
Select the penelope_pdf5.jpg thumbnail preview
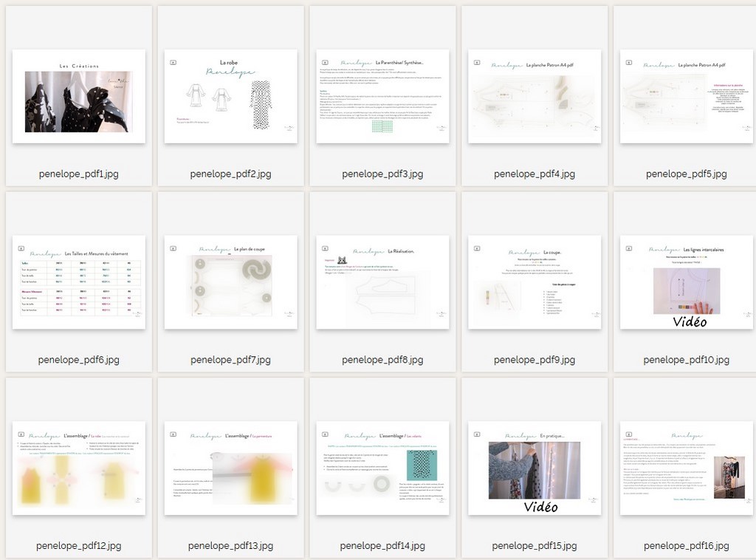click(x=686, y=96)
